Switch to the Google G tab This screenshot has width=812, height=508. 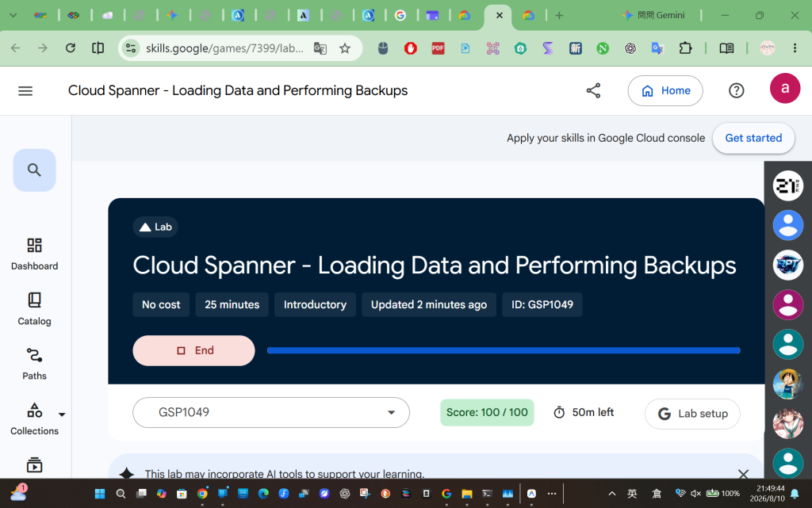400,16
